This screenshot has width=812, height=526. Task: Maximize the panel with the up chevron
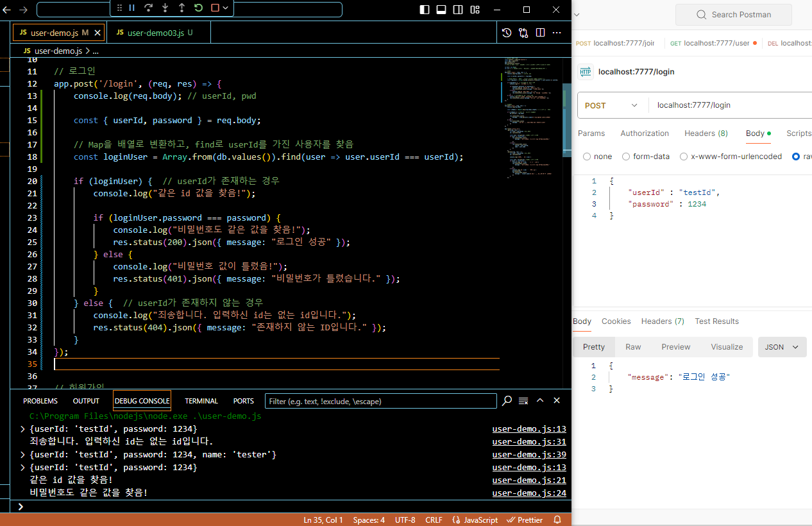pos(540,401)
